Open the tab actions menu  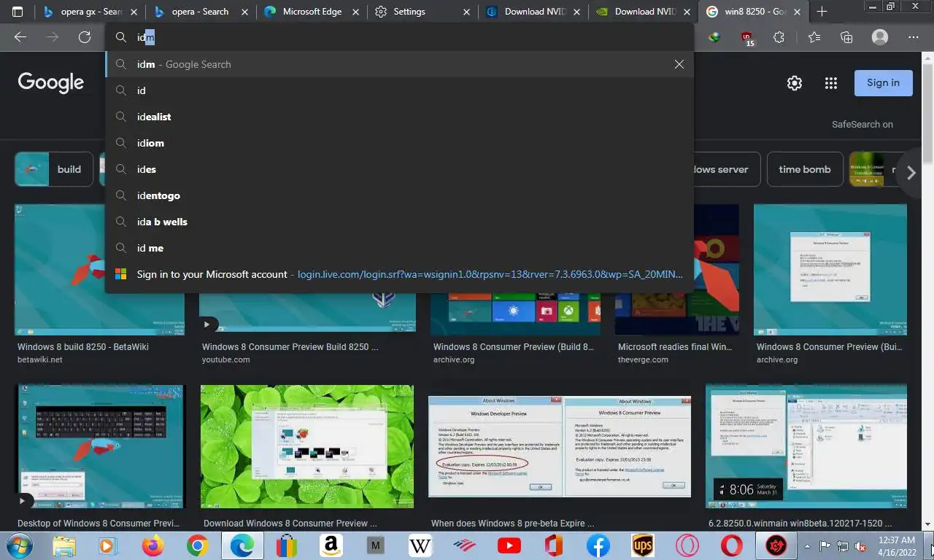tap(18, 12)
